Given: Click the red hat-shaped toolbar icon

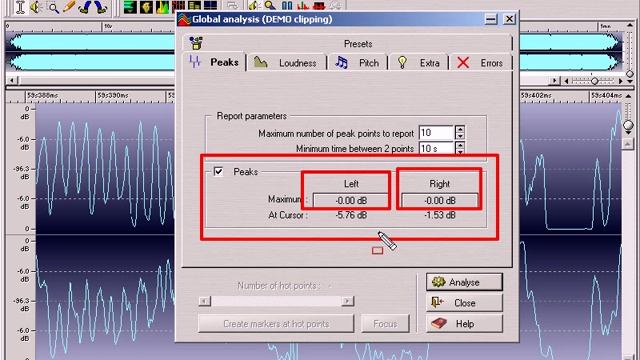Looking at the screenshot, I should point(319,5).
